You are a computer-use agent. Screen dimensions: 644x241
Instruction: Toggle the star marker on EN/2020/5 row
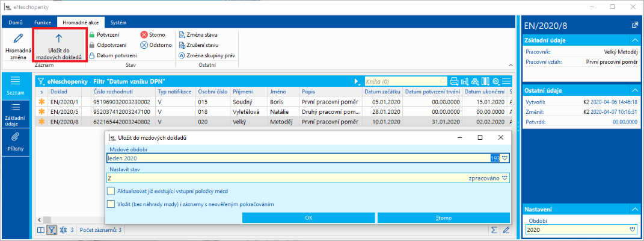coord(41,112)
